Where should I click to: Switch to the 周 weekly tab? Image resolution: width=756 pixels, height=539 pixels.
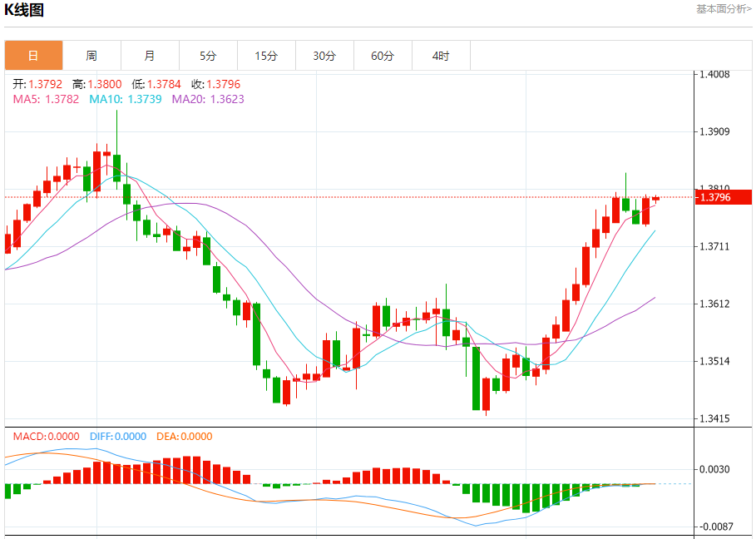[91, 56]
